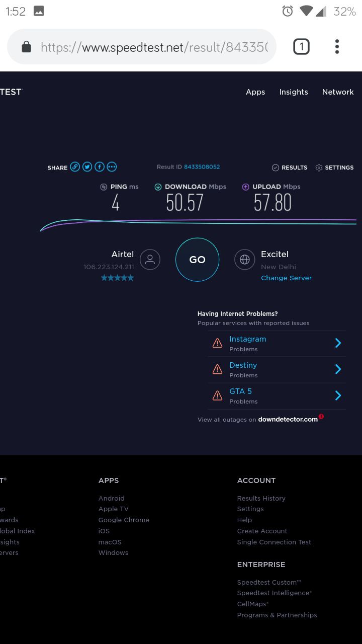Open the Insights menu item

coord(294,92)
